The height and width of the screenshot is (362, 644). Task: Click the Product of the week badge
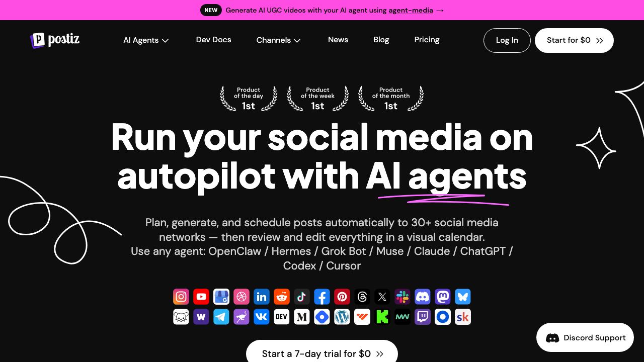click(317, 98)
